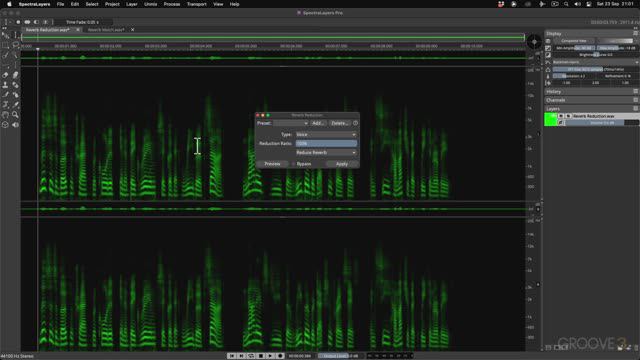Viewport: 640px width, 360px height.
Task: Open the Edit menu
Action: point(75,4)
